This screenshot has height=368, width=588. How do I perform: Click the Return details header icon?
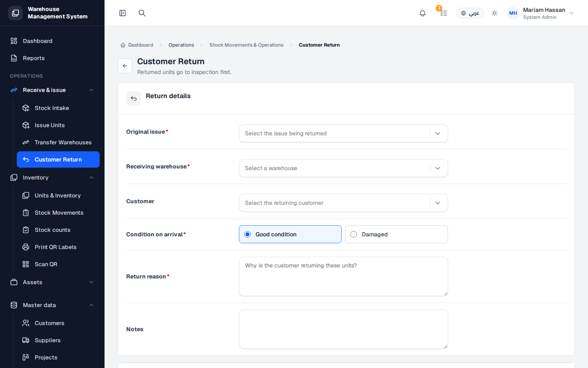(x=134, y=99)
